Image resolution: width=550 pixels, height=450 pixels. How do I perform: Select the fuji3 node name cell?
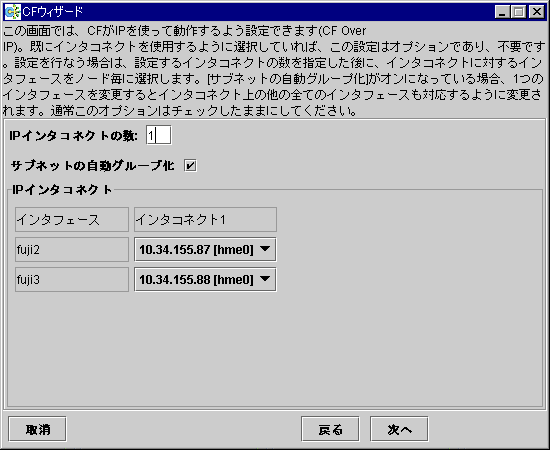click(72, 280)
